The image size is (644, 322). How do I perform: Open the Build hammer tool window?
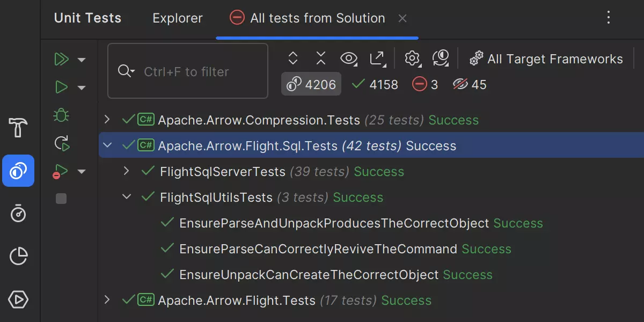[x=18, y=128]
